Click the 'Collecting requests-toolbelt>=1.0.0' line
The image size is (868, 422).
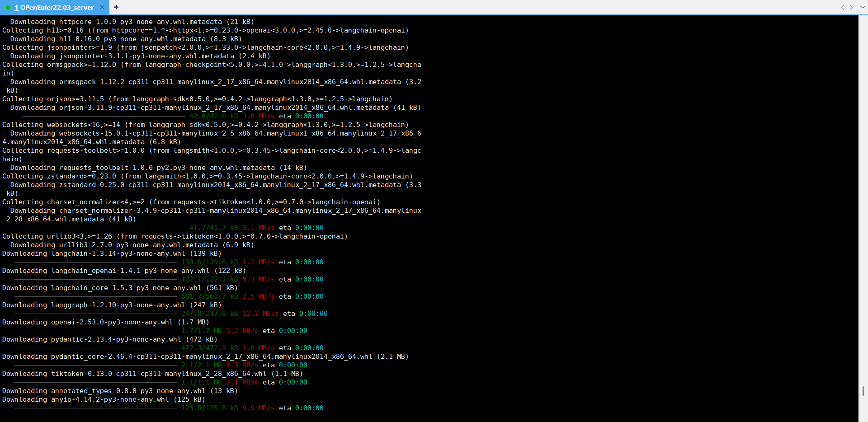click(x=212, y=155)
